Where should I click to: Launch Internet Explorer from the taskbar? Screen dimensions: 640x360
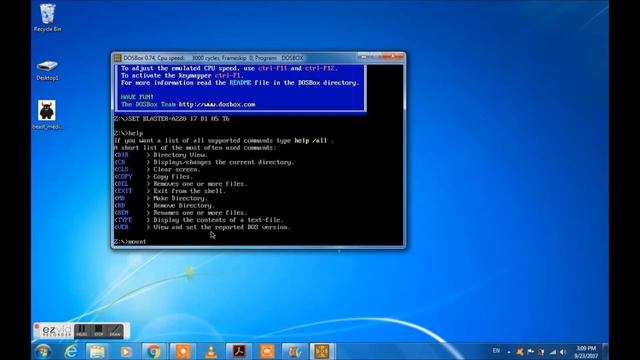coord(71,351)
